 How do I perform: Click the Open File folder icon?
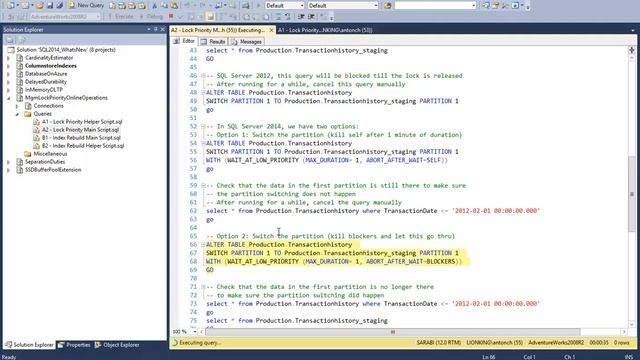pos(40,6)
